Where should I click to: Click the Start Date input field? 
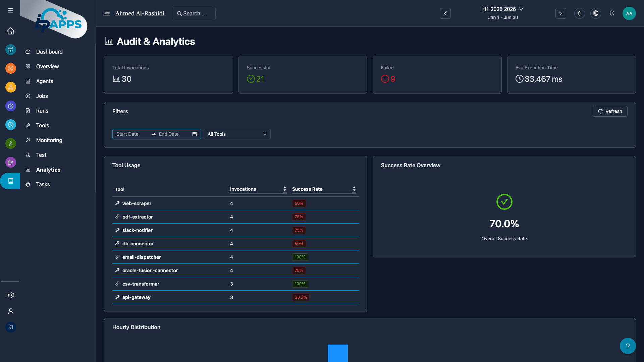131,134
